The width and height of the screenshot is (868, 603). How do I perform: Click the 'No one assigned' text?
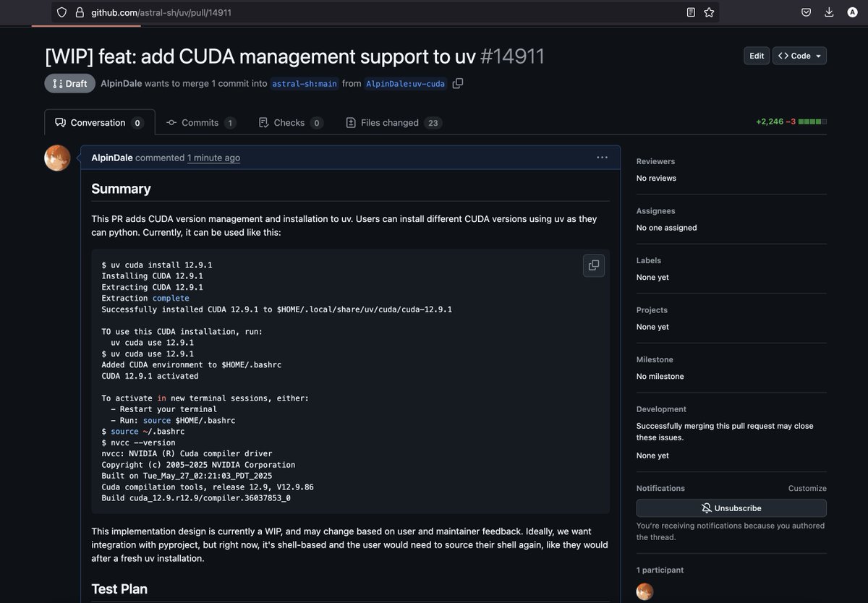point(666,228)
